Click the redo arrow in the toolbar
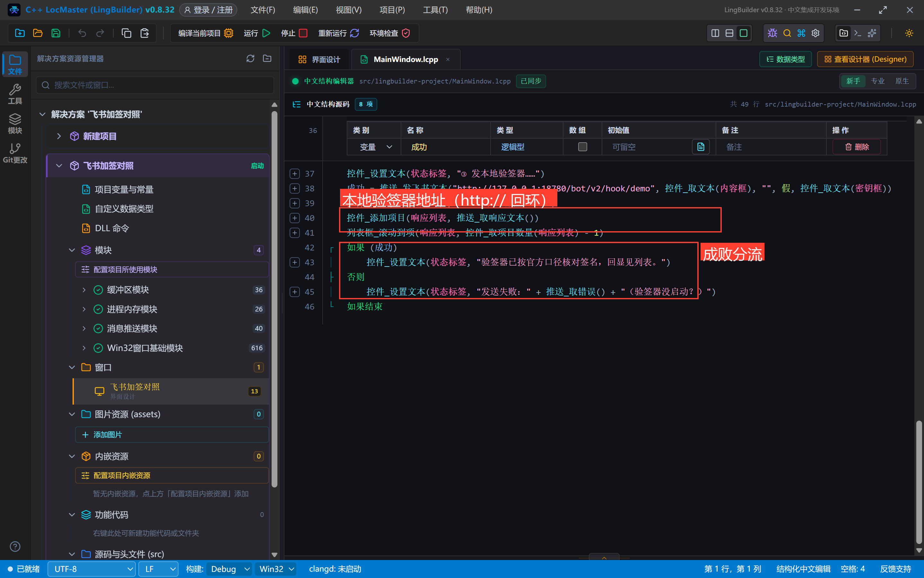Screen dimensions: 924x578 click(100, 33)
